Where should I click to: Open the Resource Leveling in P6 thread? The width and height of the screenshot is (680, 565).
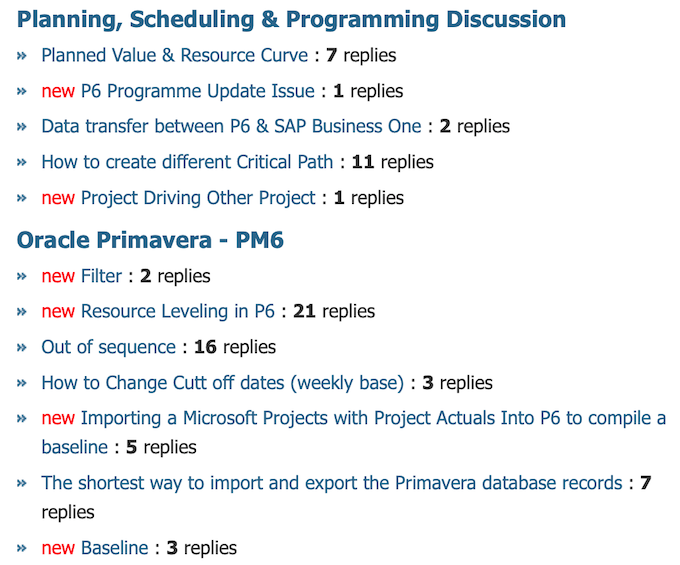coord(178,311)
